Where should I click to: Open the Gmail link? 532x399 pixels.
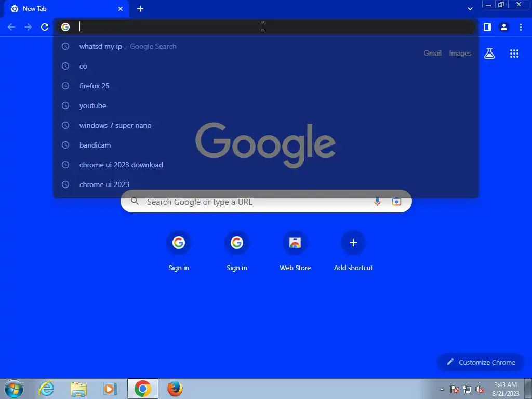pos(433,54)
